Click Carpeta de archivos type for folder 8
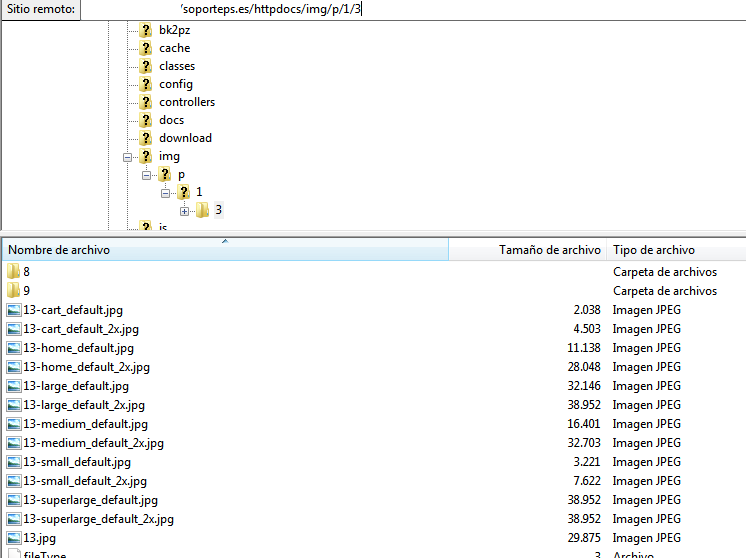Screen dimensions: 746x558 coord(665,272)
